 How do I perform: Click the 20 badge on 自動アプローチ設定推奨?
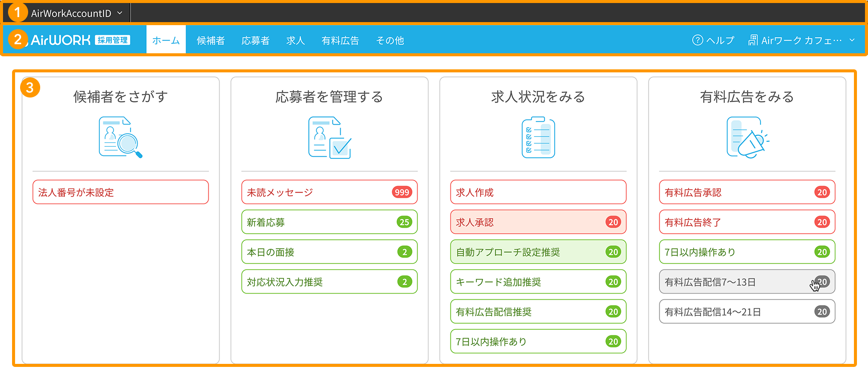[x=613, y=252]
